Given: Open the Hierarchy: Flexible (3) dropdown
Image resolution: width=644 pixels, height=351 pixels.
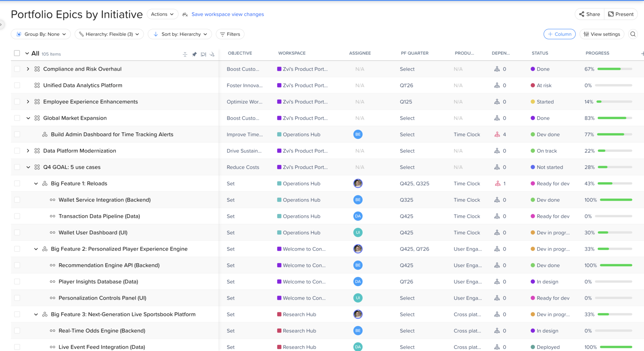Looking at the screenshot, I should click(109, 34).
